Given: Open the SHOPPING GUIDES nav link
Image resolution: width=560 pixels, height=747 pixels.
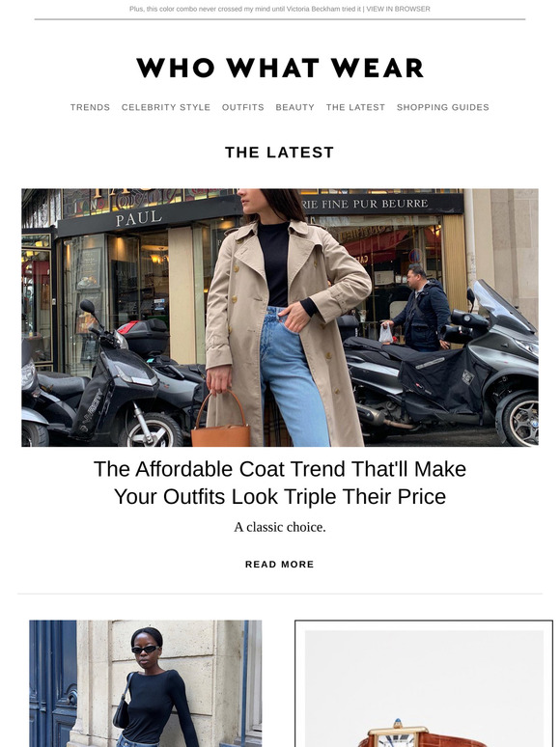Looking at the screenshot, I should point(443,107).
